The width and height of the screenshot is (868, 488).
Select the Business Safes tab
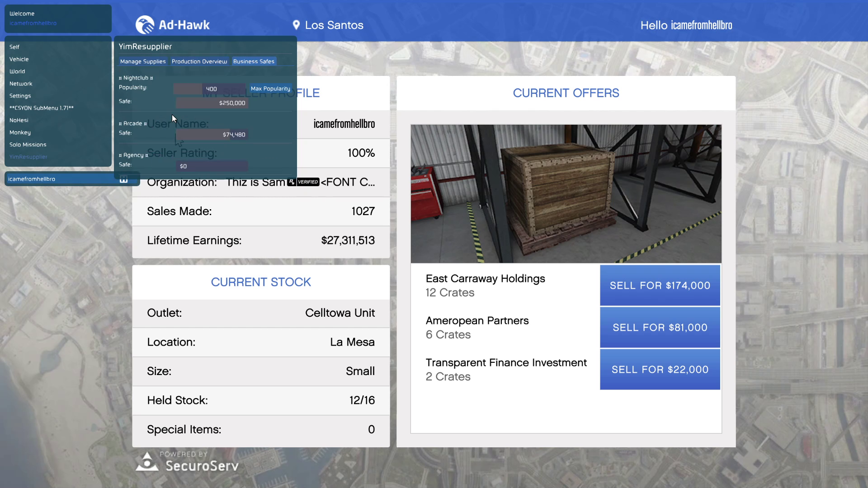254,61
